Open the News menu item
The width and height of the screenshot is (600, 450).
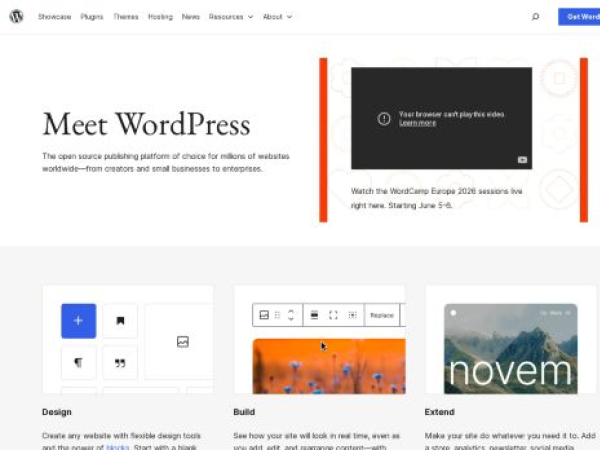(191, 17)
